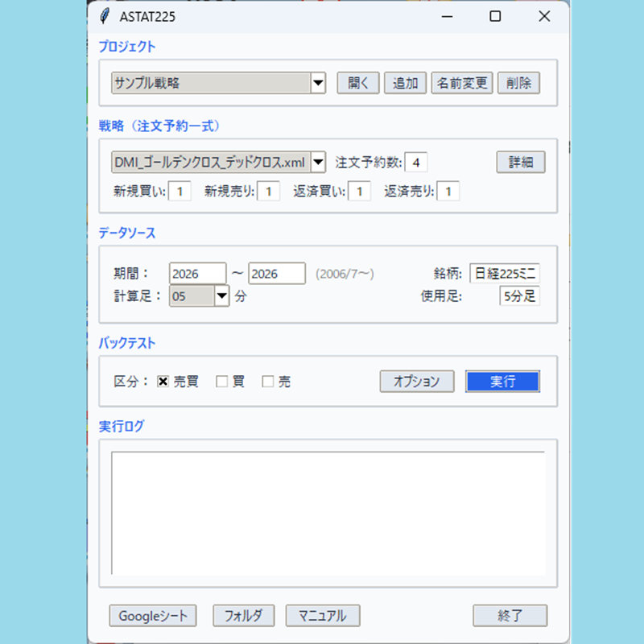
Task: Open strategy 詳細 details
Action: tap(520, 162)
